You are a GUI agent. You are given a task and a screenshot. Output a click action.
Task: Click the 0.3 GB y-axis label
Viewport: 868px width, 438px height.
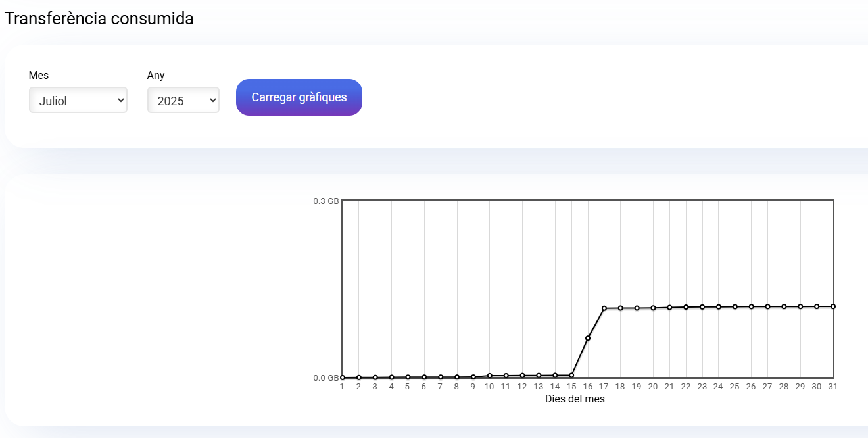pyautogui.click(x=325, y=201)
